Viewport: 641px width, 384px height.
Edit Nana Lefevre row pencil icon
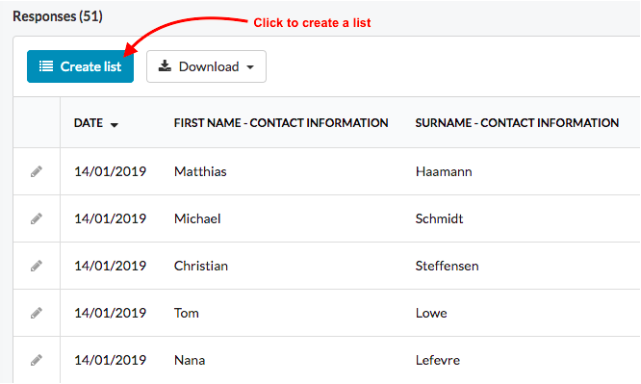(x=36, y=360)
